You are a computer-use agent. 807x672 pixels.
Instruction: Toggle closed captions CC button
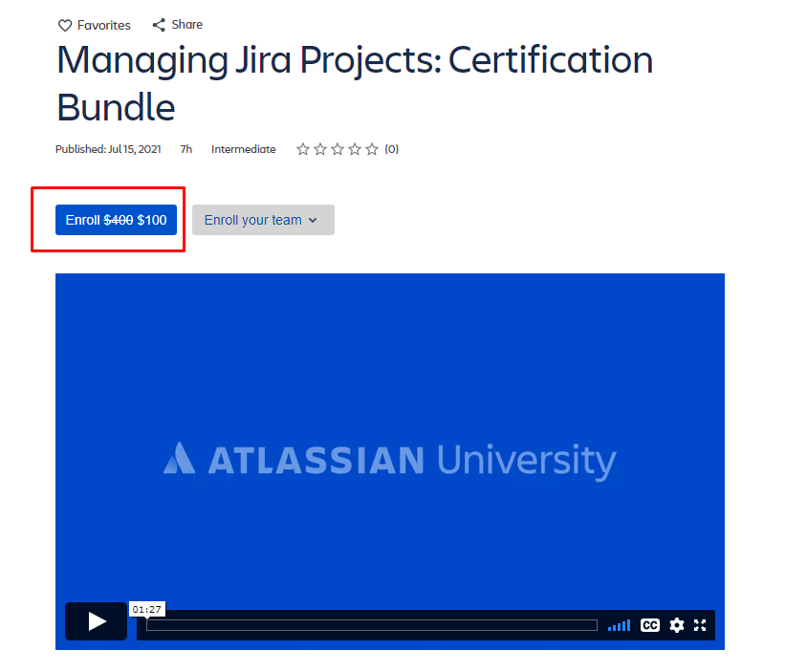tap(650, 625)
